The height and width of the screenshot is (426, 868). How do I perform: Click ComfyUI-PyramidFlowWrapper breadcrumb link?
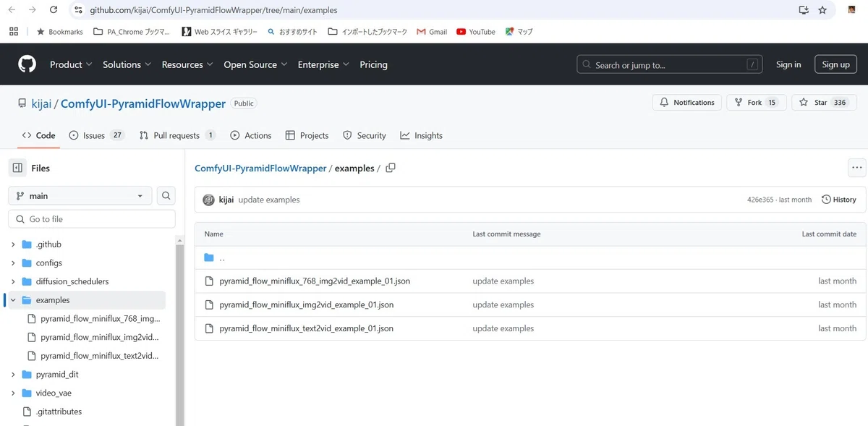tap(260, 168)
